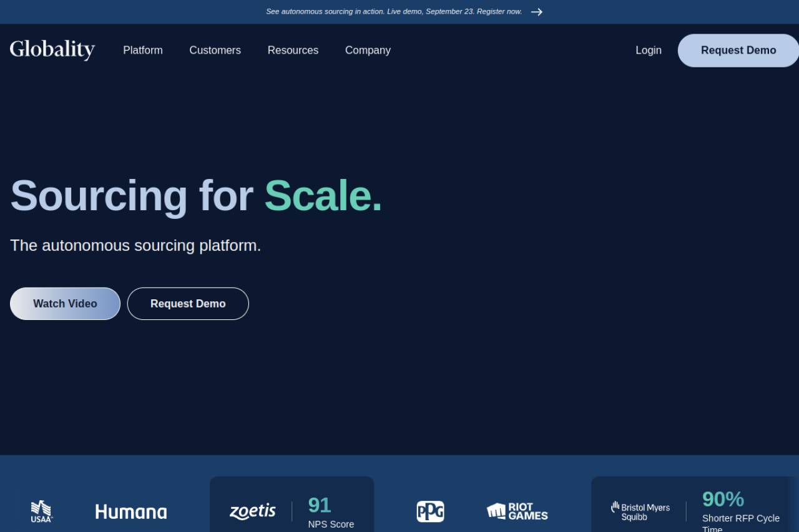799x532 pixels.
Task: Click the "90%" statistic
Action: coord(723,499)
